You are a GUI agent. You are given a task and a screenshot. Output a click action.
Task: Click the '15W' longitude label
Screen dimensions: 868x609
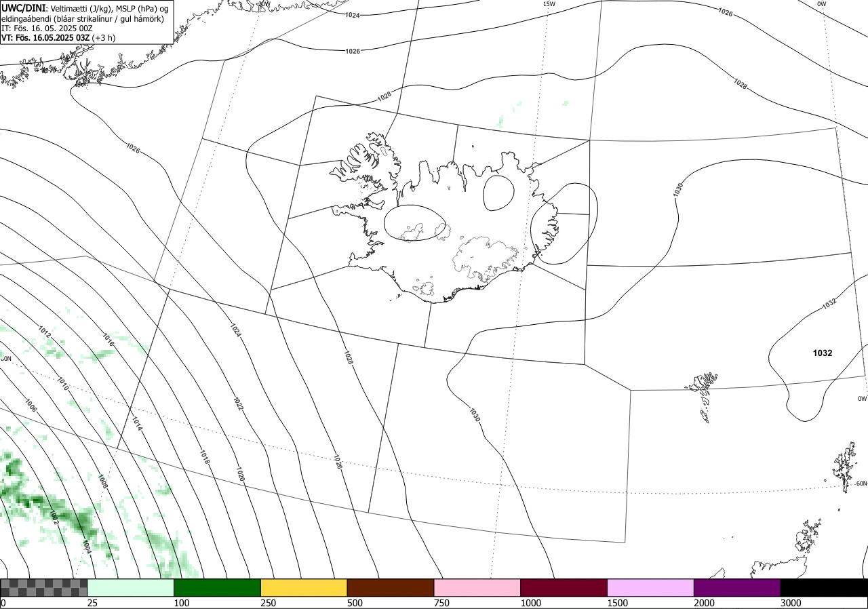[x=549, y=4]
